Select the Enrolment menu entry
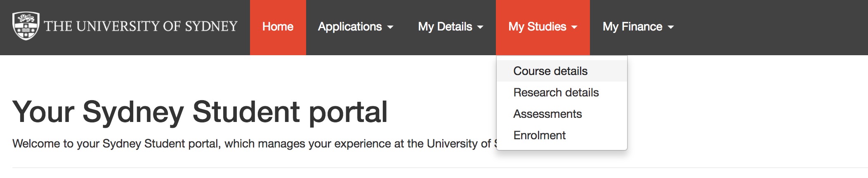868x178 pixels. [x=562, y=135]
